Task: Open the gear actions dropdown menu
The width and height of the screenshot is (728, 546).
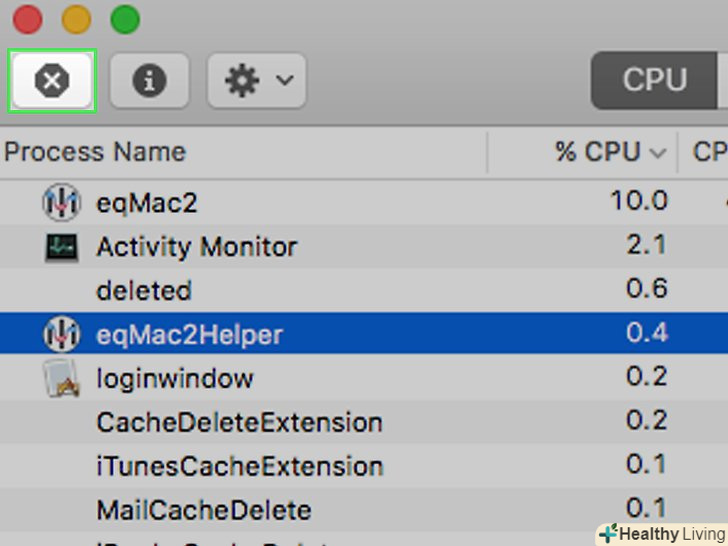Action: pos(256,81)
